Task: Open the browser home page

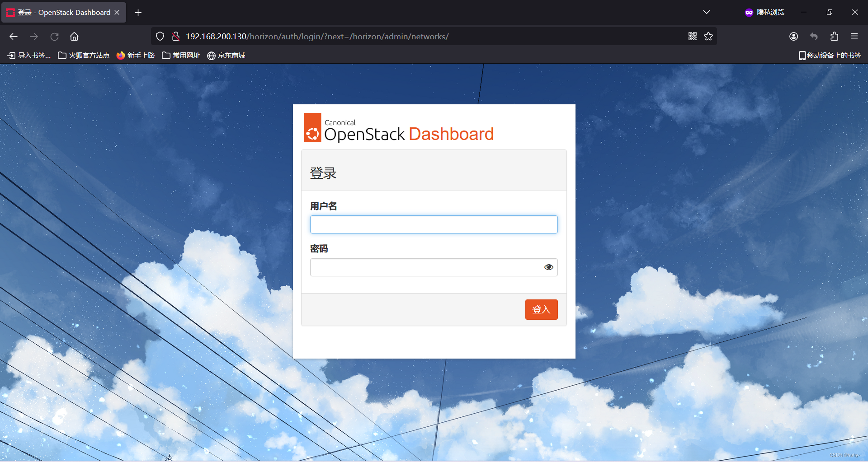Action: [x=75, y=37]
